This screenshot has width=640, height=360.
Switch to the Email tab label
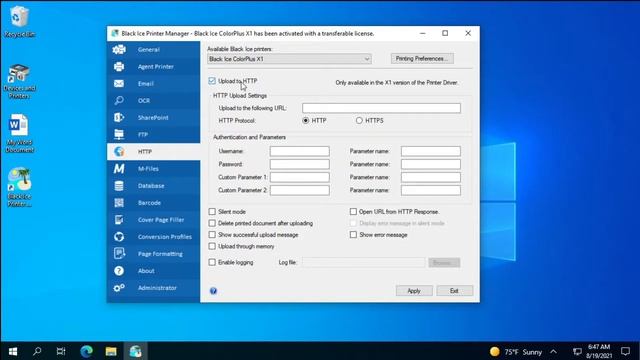[146, 84]
